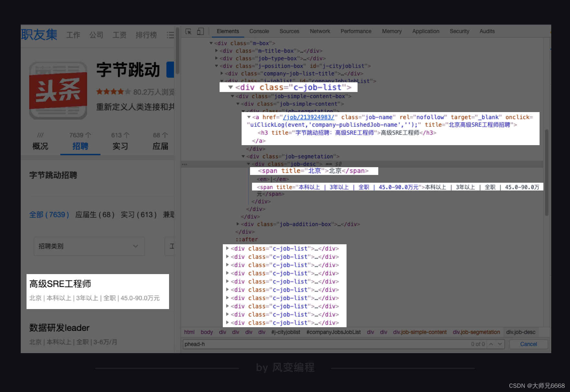Open the 招聘类别 dropdown
Screen dimensions: 570x392
coord(89,246)
